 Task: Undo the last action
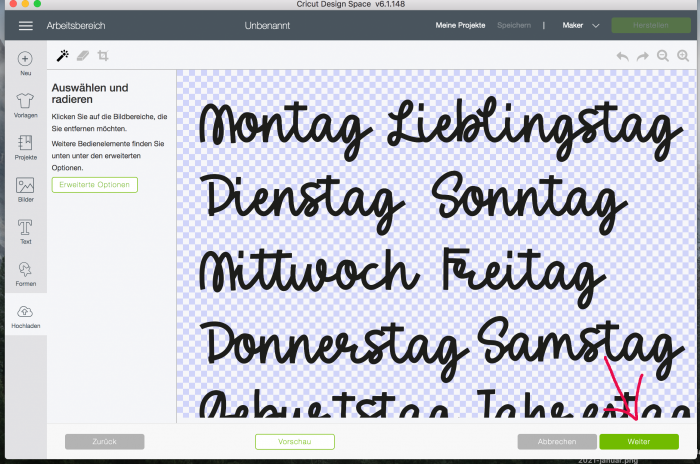623,57
